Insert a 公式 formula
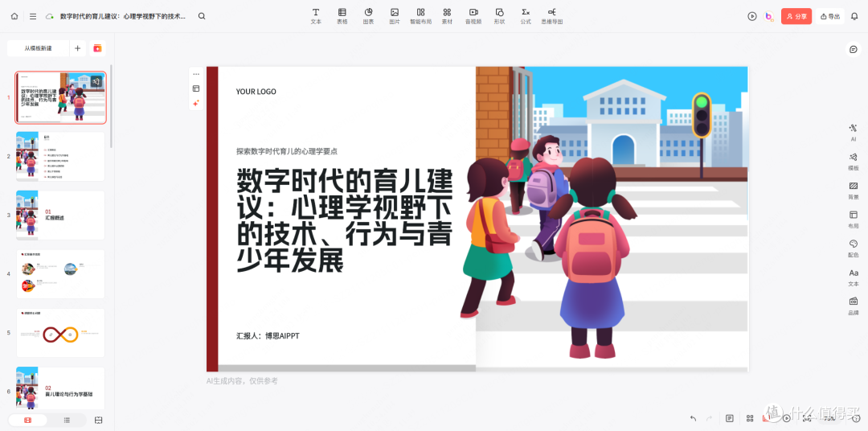The image size is (868, 431). [526, 16]
